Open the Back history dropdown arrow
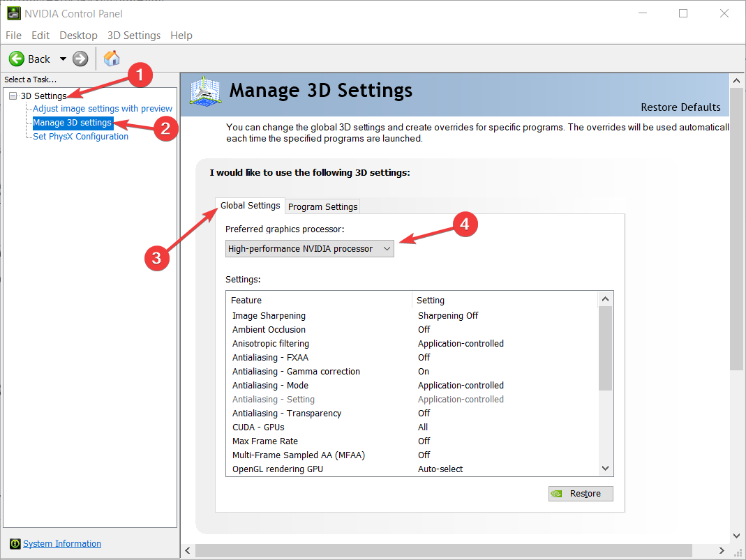 [x=63, y=59]
